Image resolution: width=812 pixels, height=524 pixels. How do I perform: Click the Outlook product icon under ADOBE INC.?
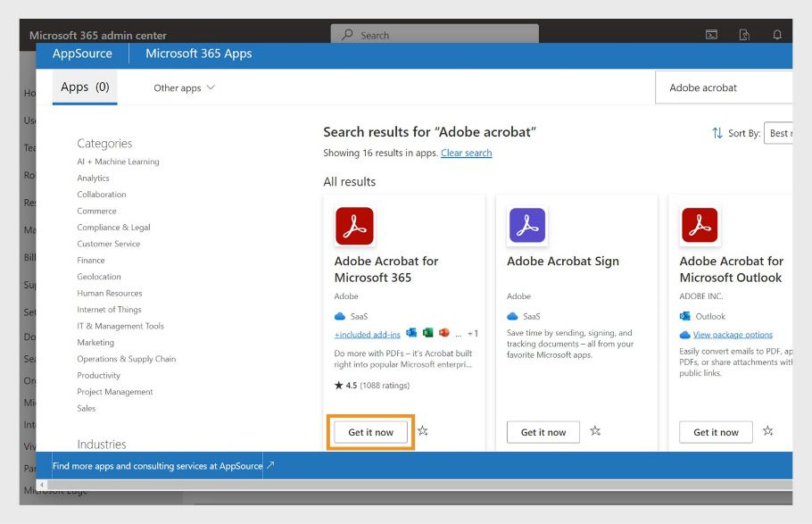coord(685,316)
